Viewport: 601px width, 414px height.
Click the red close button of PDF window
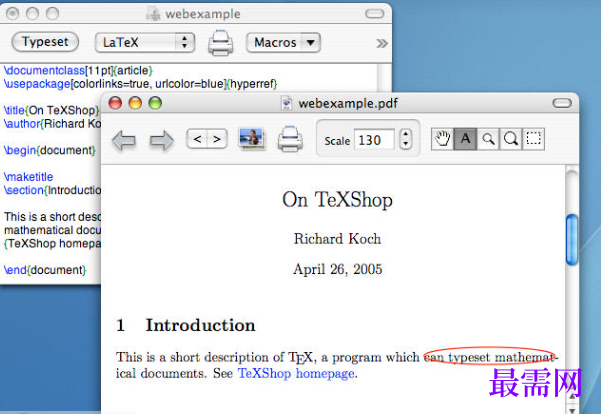click(115, 103)
